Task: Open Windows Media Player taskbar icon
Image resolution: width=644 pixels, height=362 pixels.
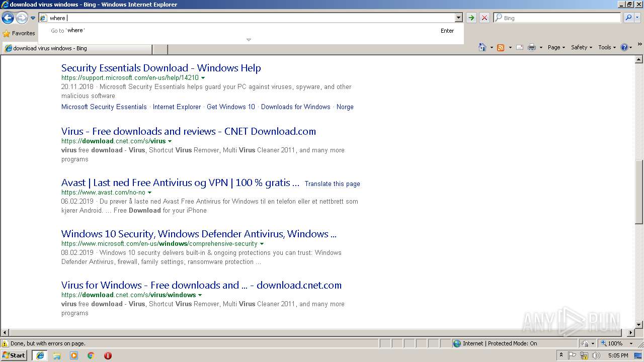Action: [x=74, y=355]
